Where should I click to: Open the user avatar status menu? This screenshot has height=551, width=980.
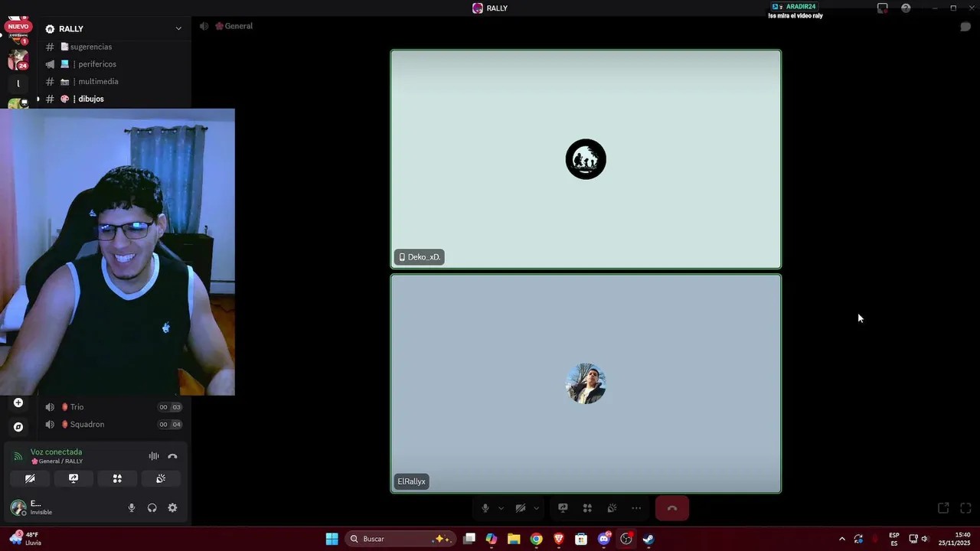(18, 507)
